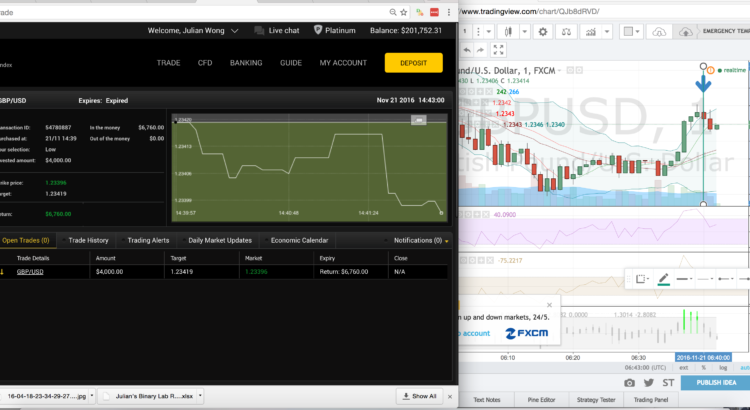Click the orange alert icon near realtime
Screen dimensions: 750x410
(x=711, y=70)
